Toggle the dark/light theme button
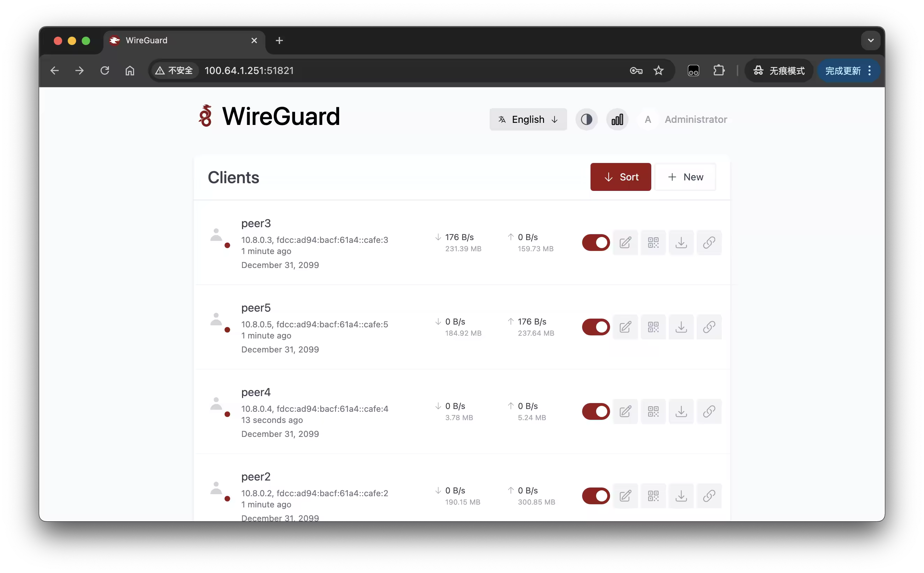The image size is (924, 573). [586, 120]
